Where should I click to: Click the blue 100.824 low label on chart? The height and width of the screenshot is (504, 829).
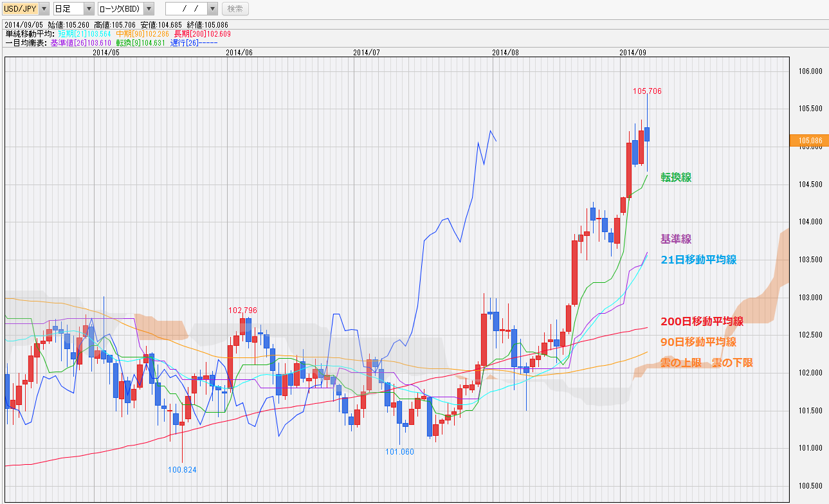coord(182,470)
